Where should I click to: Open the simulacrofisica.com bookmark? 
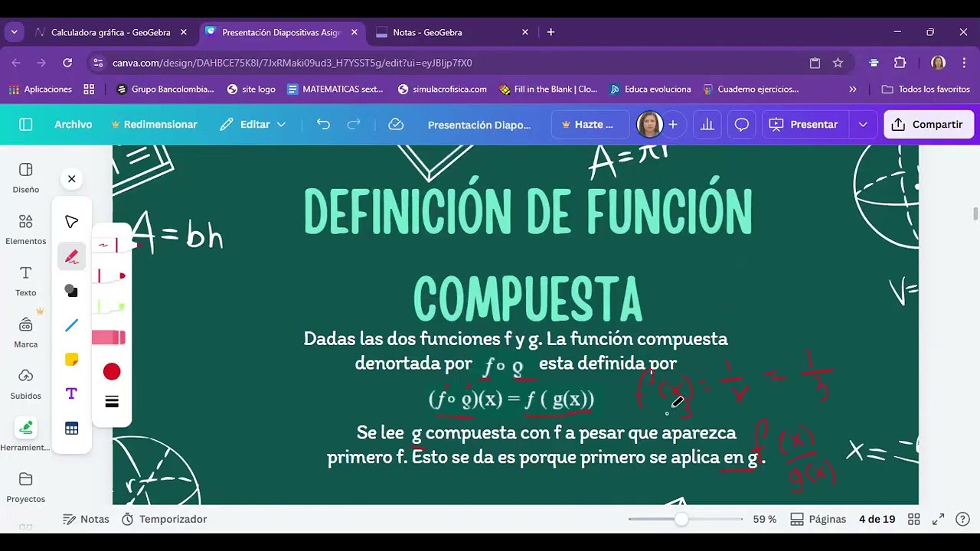(443, 89)
